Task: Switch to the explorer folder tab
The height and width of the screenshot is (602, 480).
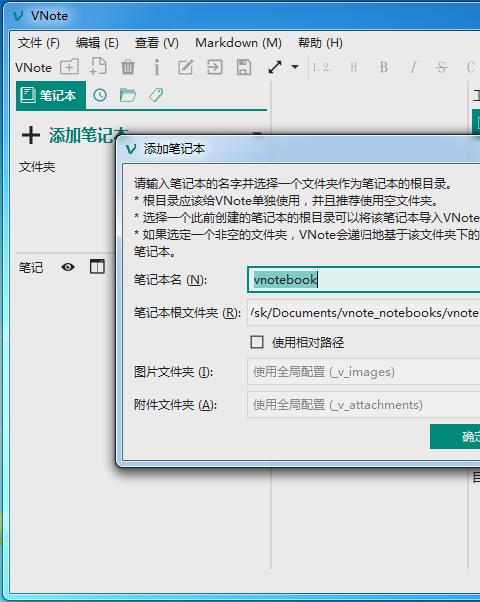Action: pyautogui.click(x=127, y=95)
